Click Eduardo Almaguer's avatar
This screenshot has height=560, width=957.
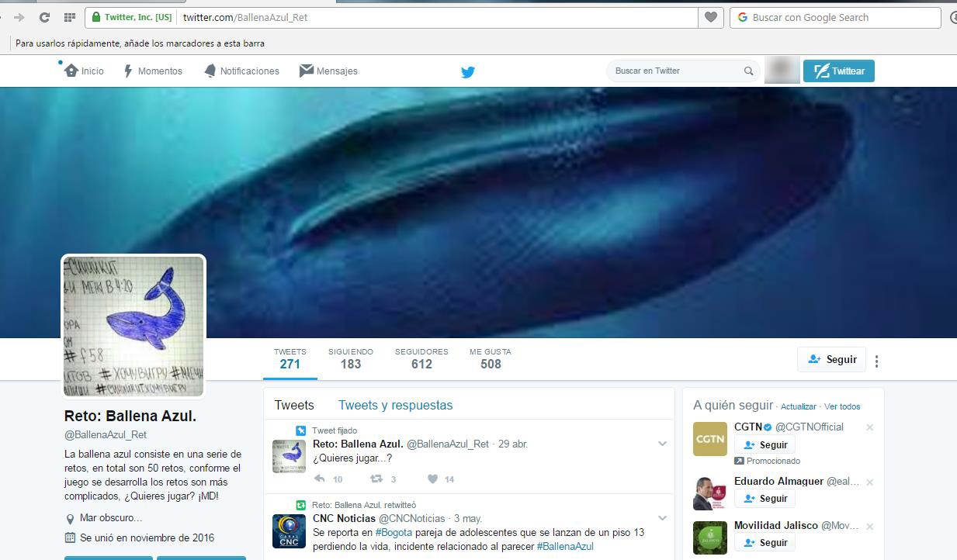710,493
